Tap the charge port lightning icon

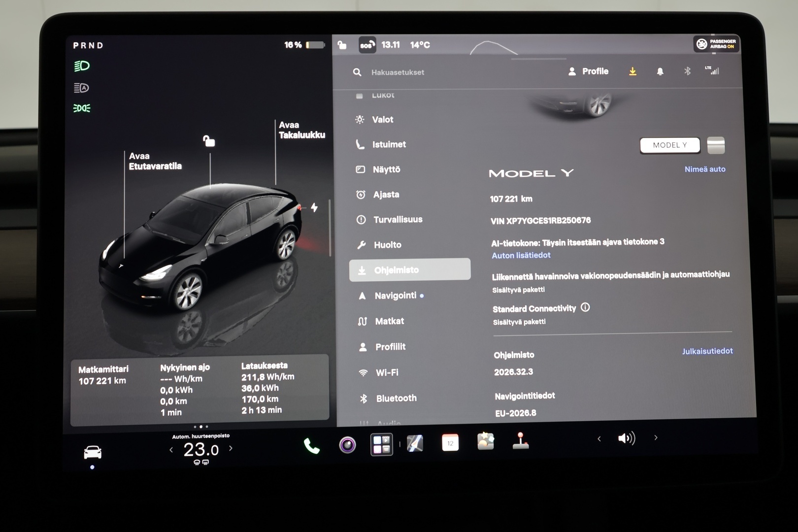click(314, 208)
